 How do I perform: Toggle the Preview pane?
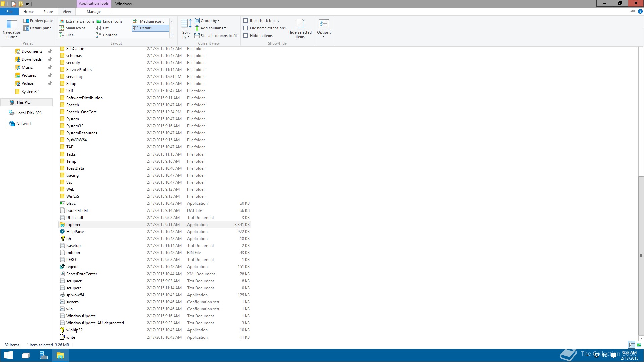pyautogui.click(x=38, y=21)
